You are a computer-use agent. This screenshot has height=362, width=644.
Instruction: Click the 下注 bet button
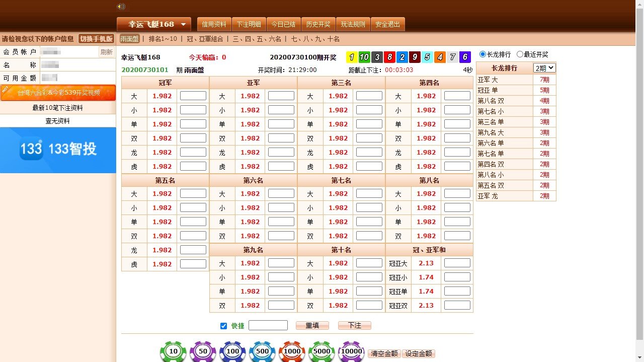coord(354,326)
